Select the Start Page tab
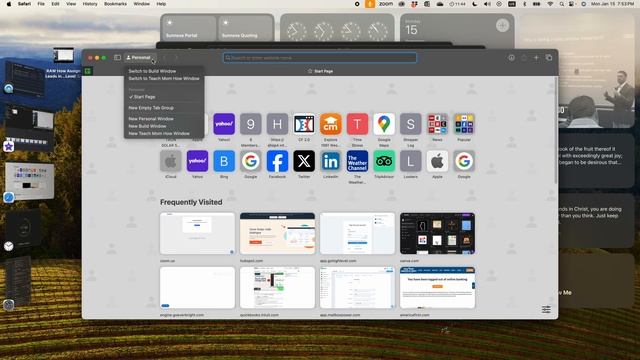Screen dimensions: 640x360 pyautogui.click(x=320, y=71)
